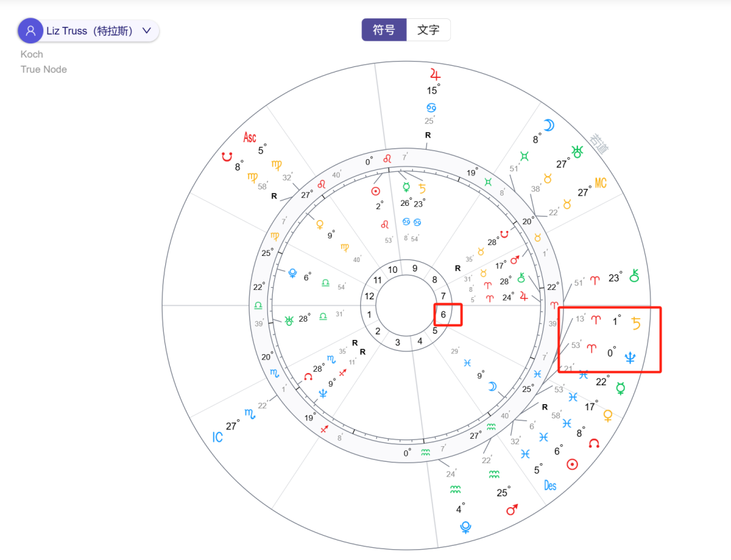Screen dimensions: 731x560
Task: Click the True Node label
Action: point(44,70)
